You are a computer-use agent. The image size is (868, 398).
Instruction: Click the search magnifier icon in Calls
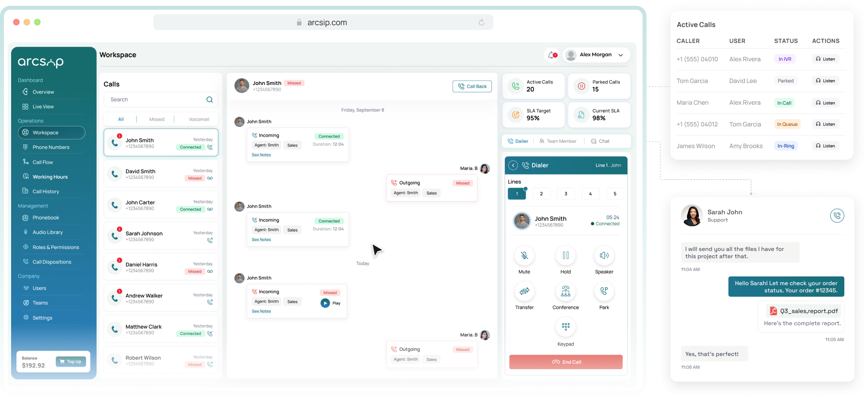[210, 100]
